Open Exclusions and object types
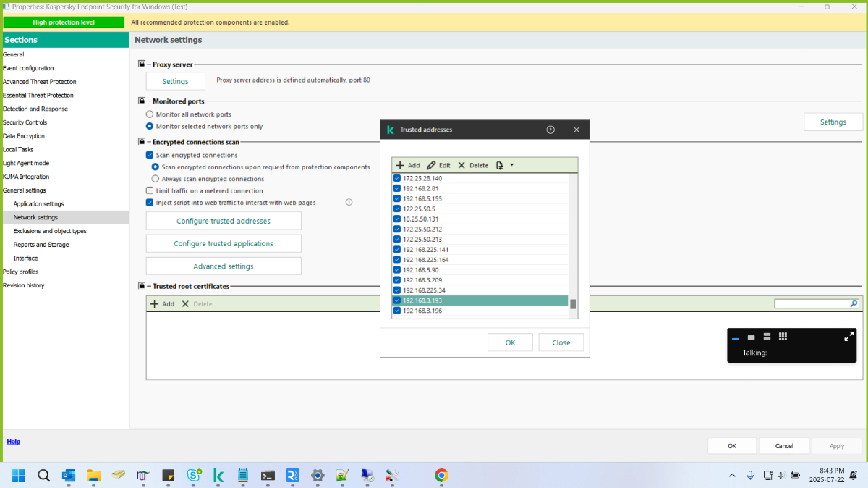868x488 pixels. [50, 231]
